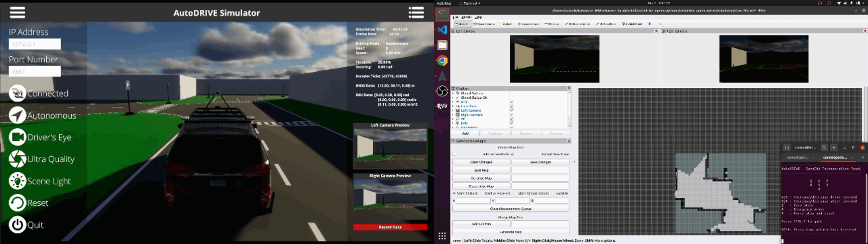Close the Left Camera panel in RViz
This screenshot has width=868, height=244.
[x=656, y=31]
